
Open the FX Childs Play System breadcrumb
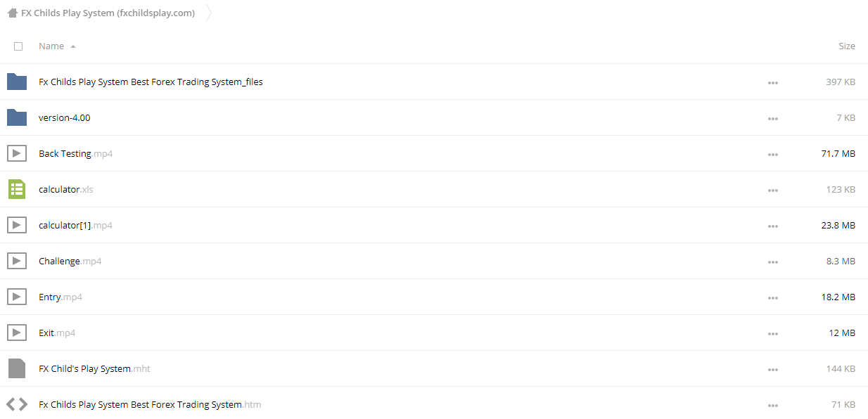(x=108, y=13)
